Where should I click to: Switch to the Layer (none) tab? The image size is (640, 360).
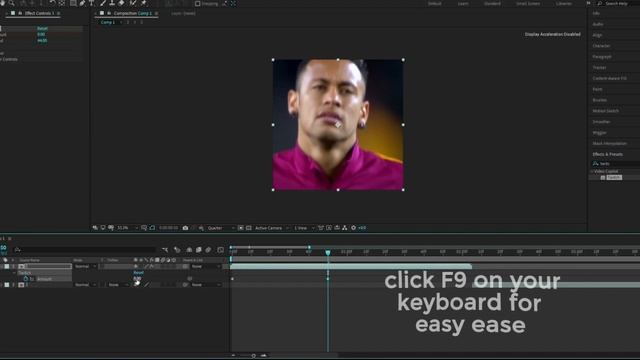(183, 13)
